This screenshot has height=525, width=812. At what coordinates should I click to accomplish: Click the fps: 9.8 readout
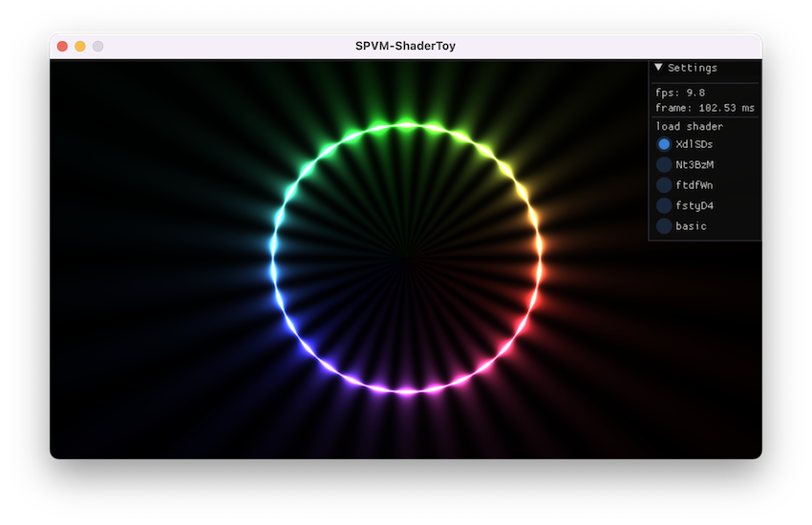[x=680, y=93]
